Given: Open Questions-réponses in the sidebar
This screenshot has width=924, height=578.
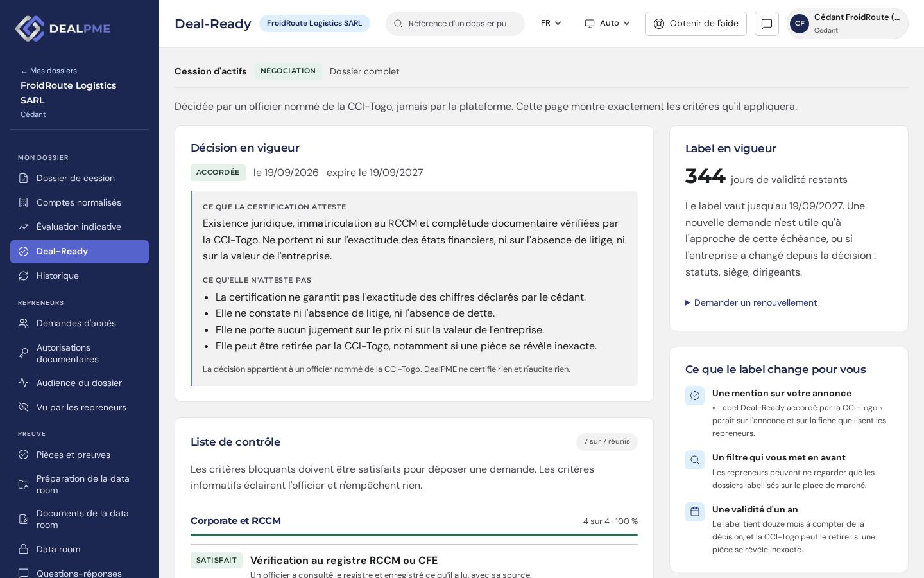Looking at the screenshot, I should (80, 572).
